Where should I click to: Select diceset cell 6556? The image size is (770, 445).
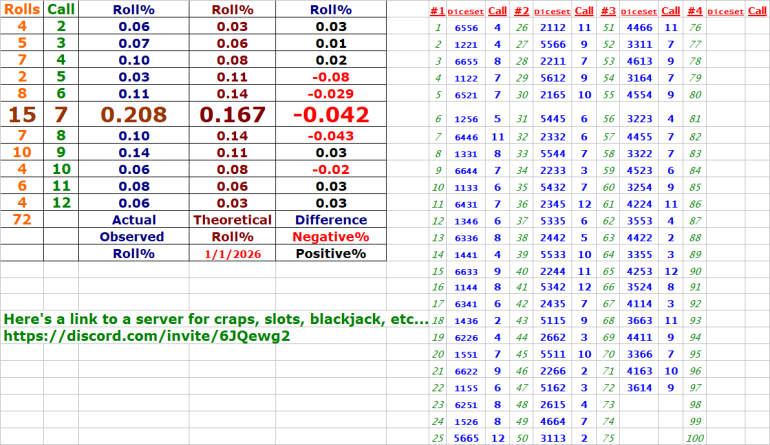[466, 28]
